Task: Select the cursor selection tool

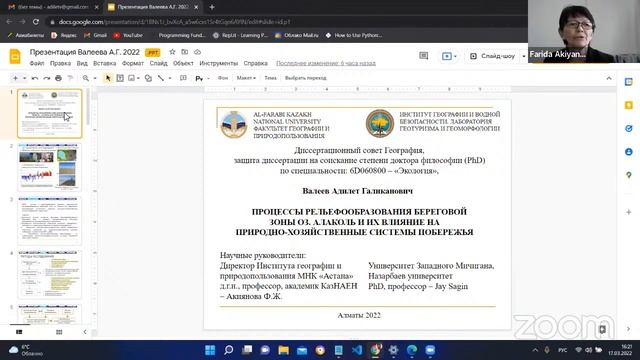Action: 108,78
